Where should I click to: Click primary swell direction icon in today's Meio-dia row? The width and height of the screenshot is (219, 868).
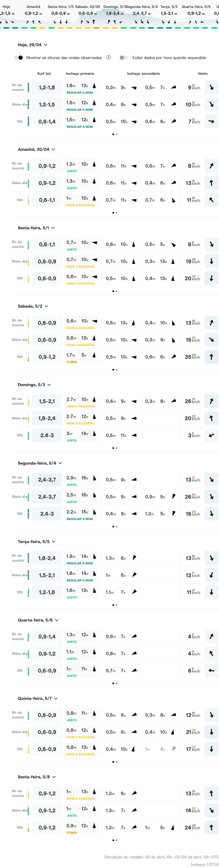coord(94,103)
